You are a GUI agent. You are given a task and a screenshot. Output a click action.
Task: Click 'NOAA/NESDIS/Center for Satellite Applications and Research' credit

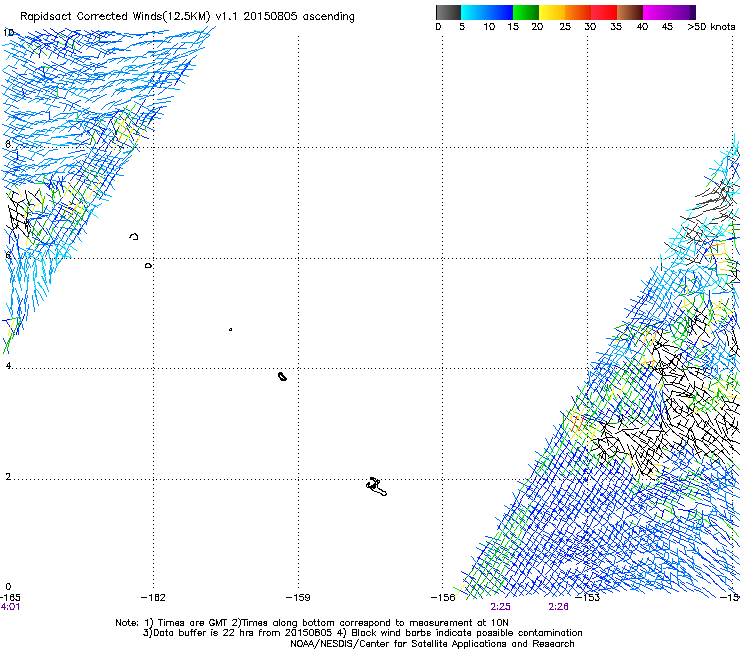click(x=432, y=644)
